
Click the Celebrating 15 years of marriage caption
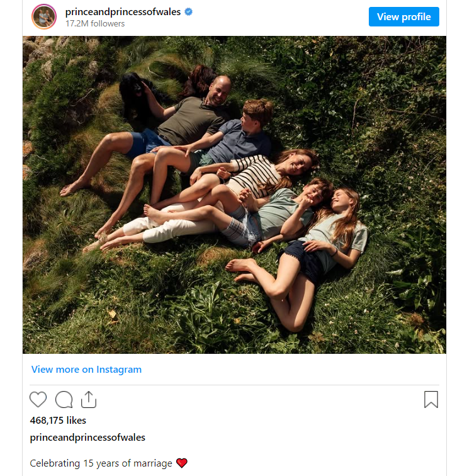[101, 463]
